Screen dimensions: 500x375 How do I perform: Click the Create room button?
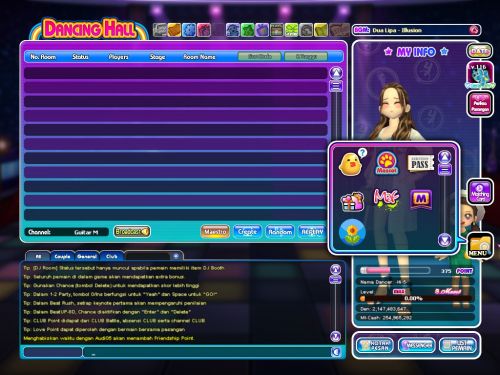coord(247,231)
